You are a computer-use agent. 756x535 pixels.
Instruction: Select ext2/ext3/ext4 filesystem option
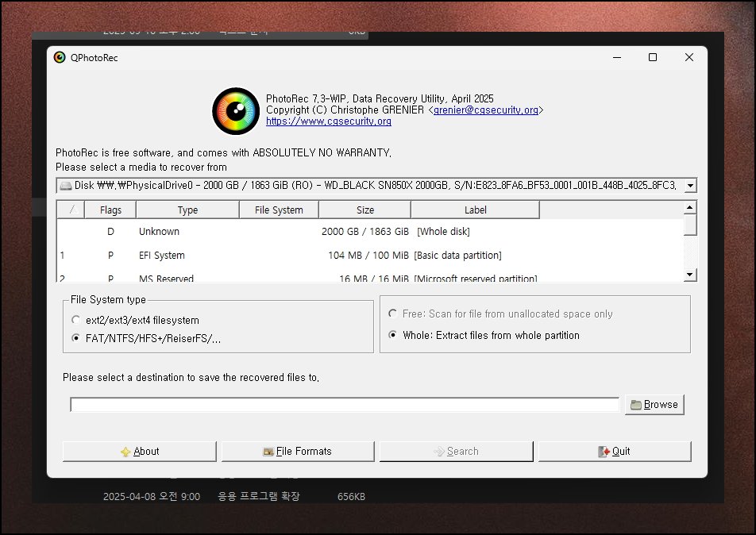[136, 320]
